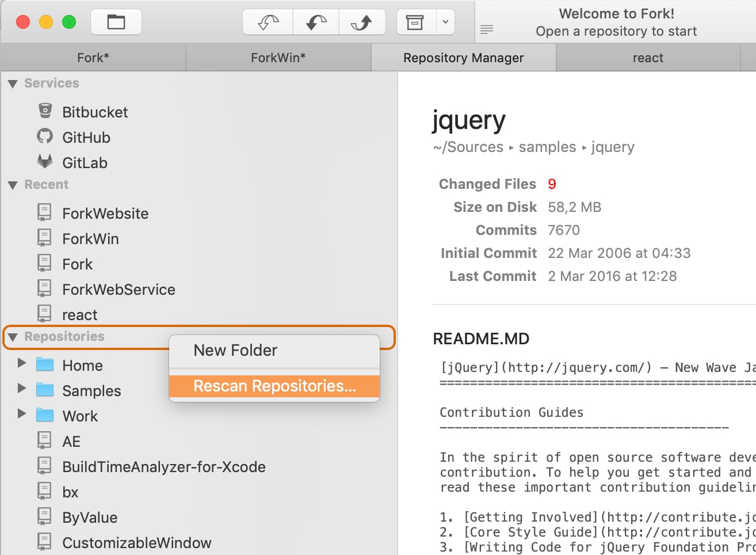Select the Repository Manager tab
This screenshot has height=555, width=756.
pyautogui.click(x=464, y=58)
